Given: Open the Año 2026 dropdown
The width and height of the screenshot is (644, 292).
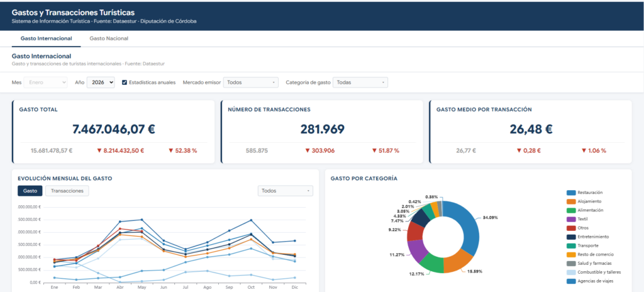Looking at the screenshot, I should tap(101, 82).
